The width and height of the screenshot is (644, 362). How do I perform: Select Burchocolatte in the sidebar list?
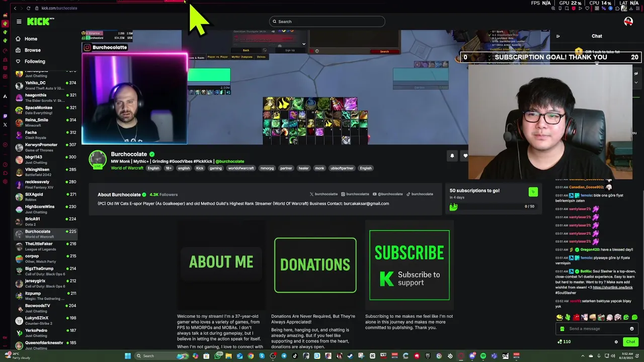(45, 234)
